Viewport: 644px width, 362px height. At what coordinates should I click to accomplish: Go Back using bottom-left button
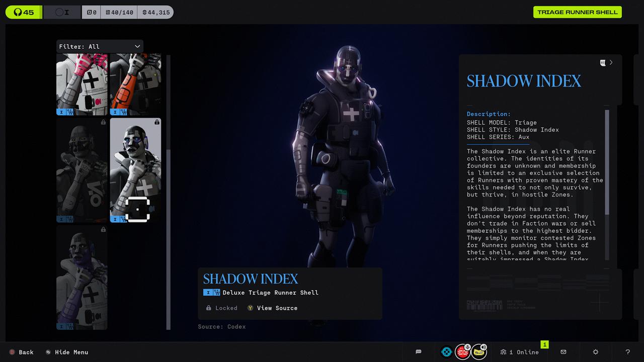pos(21,352)
